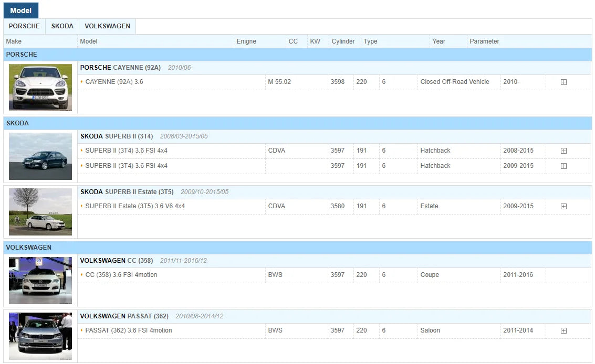Click the 2008/03-2015/05 date range text
This screenshot has width=595, height=364.
pyautogui.click(x=184, y=136)
